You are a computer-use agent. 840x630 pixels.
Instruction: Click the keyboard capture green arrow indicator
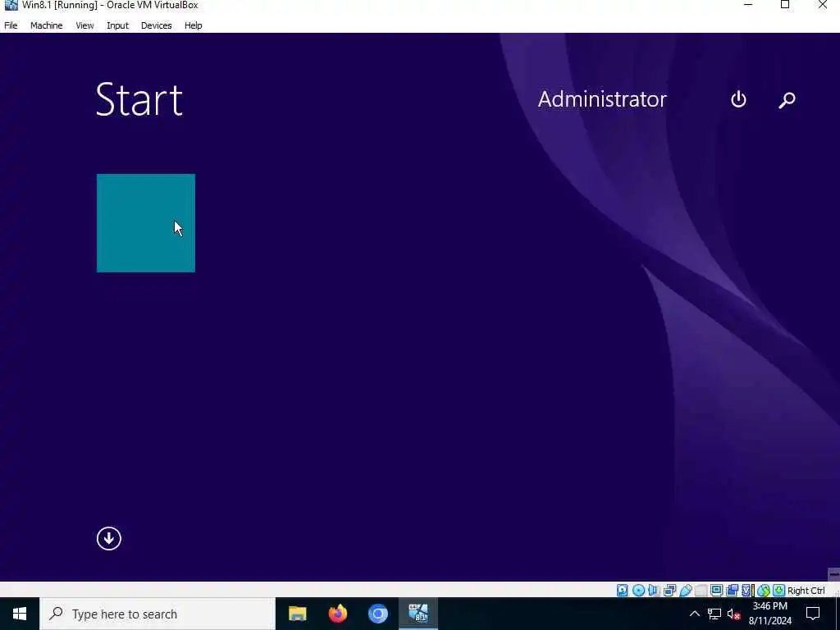[779, 591]
